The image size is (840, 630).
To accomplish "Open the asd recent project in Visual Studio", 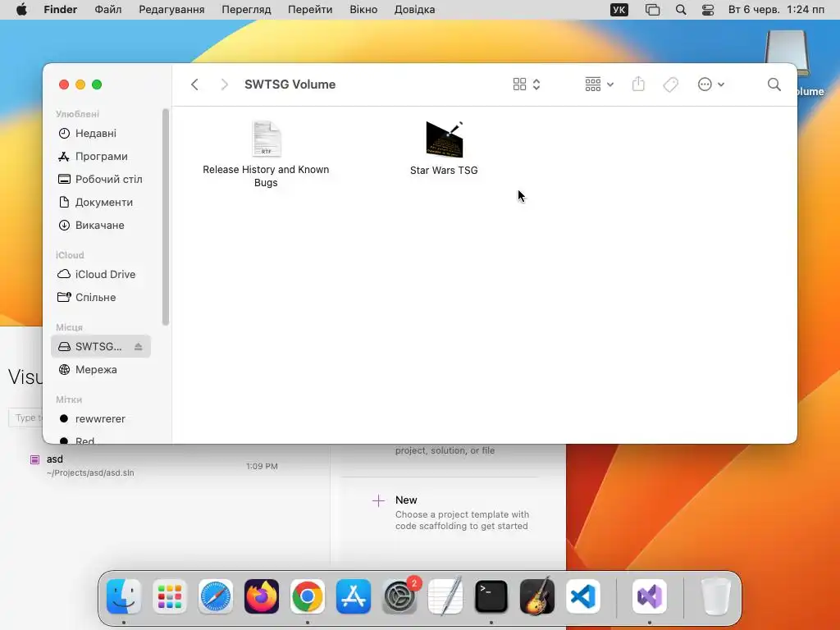I will [x=154, y=466].
